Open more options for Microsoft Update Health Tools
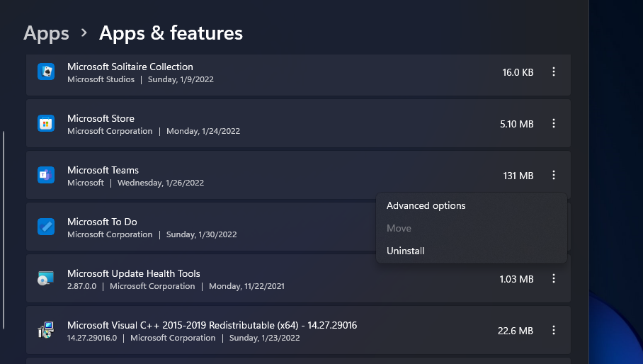Image resolution: width=643 pixels, height=364 pixels. click(554, 278)
